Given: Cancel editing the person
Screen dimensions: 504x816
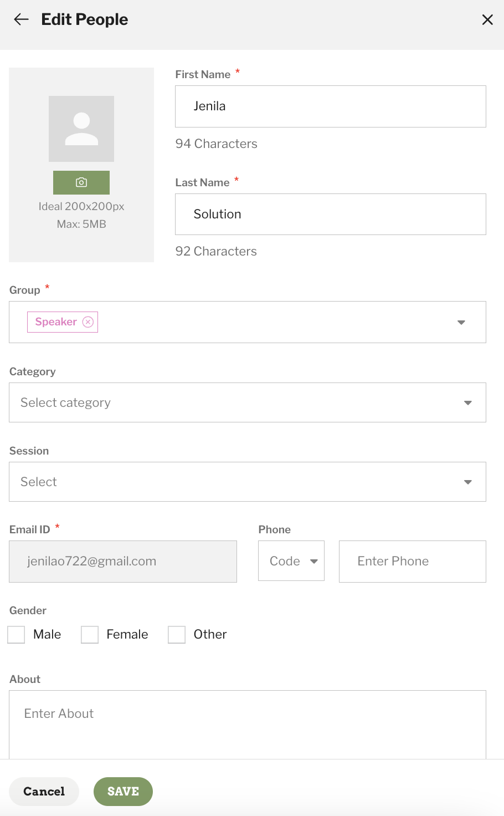Looking at the screenshot, I should tap(44, 792).
